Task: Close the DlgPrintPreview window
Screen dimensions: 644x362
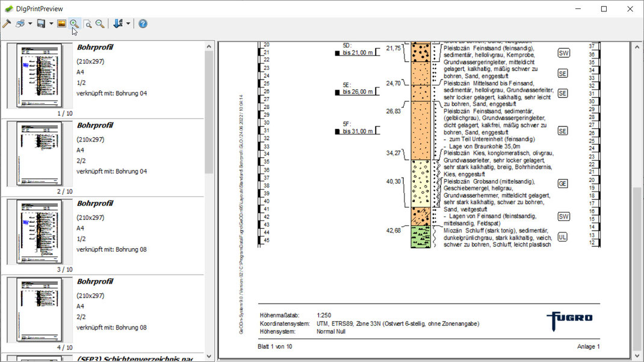Action: click(x=630, y=8)
